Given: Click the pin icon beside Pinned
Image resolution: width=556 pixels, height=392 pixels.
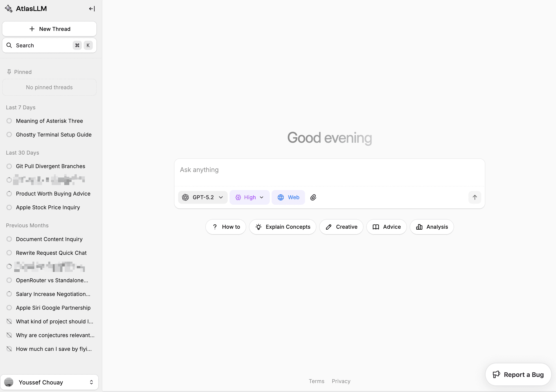Looking at the screenshot, I should (x=9, y=72).
